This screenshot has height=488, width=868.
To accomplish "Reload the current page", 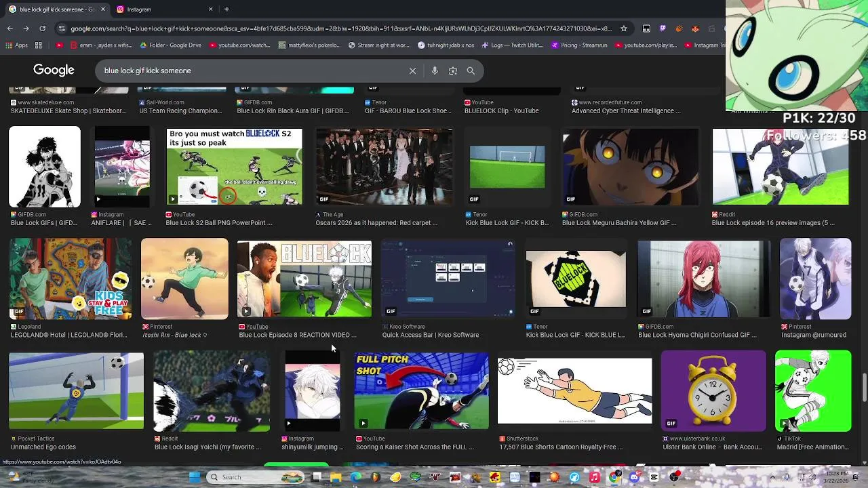I will click(x=42, y=28).
